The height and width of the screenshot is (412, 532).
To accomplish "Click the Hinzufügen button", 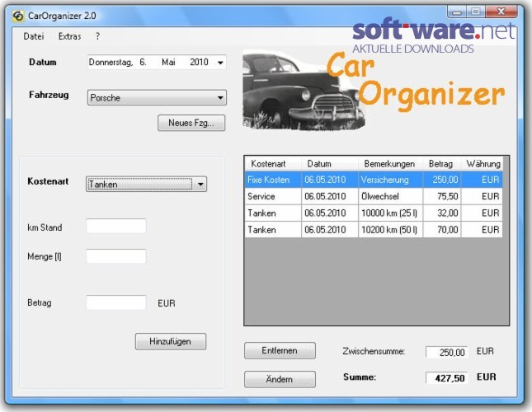I will click(170, 341).
